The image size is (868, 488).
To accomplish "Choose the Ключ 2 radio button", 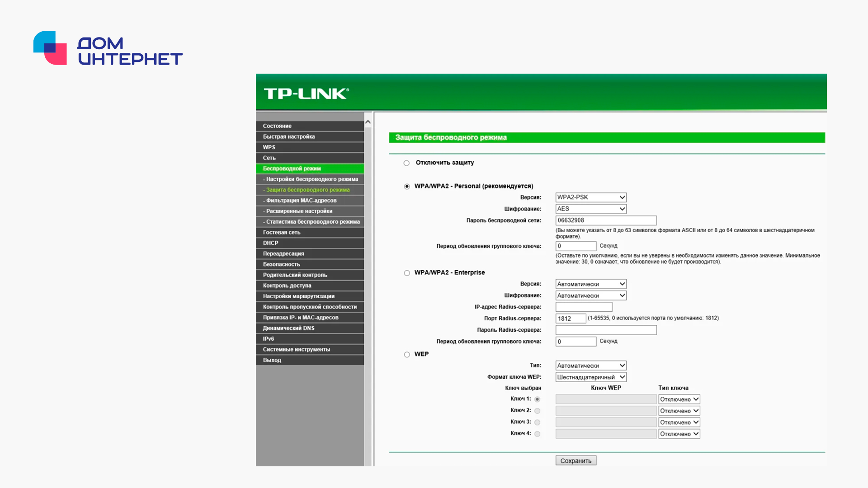I will [x=537, y=411].
